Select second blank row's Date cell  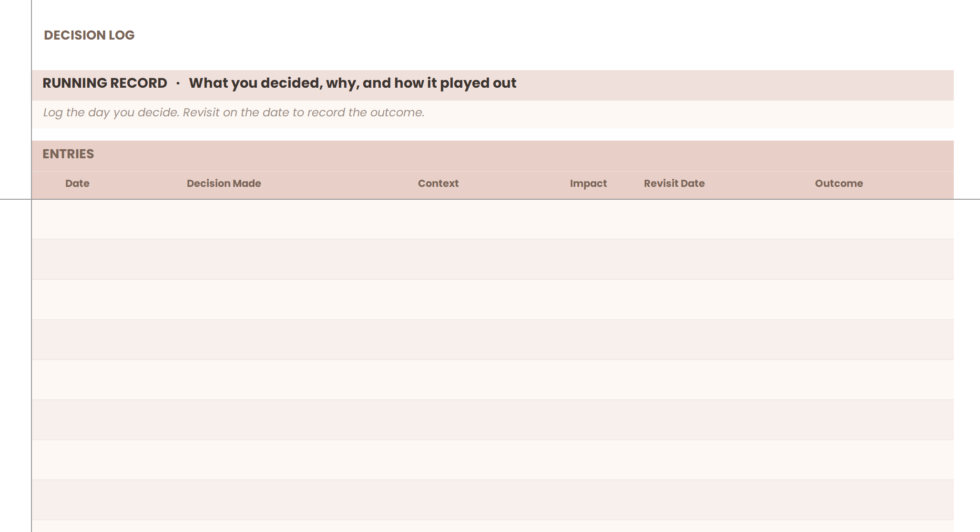(x=77, y=259)
